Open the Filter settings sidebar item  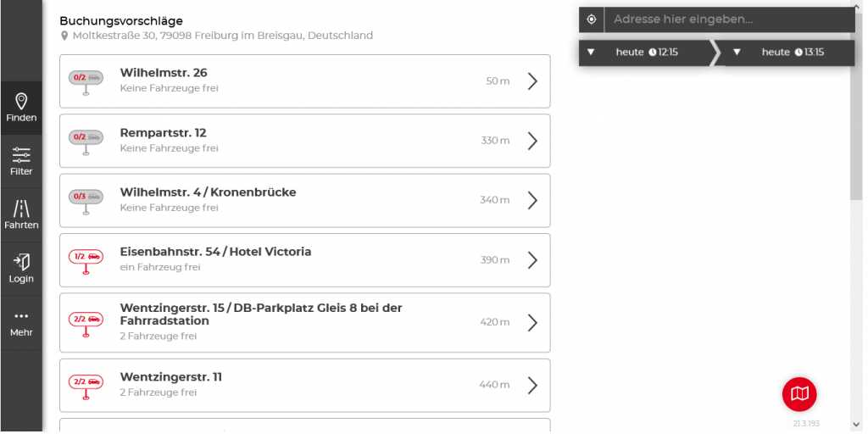[x=21, y=162]
